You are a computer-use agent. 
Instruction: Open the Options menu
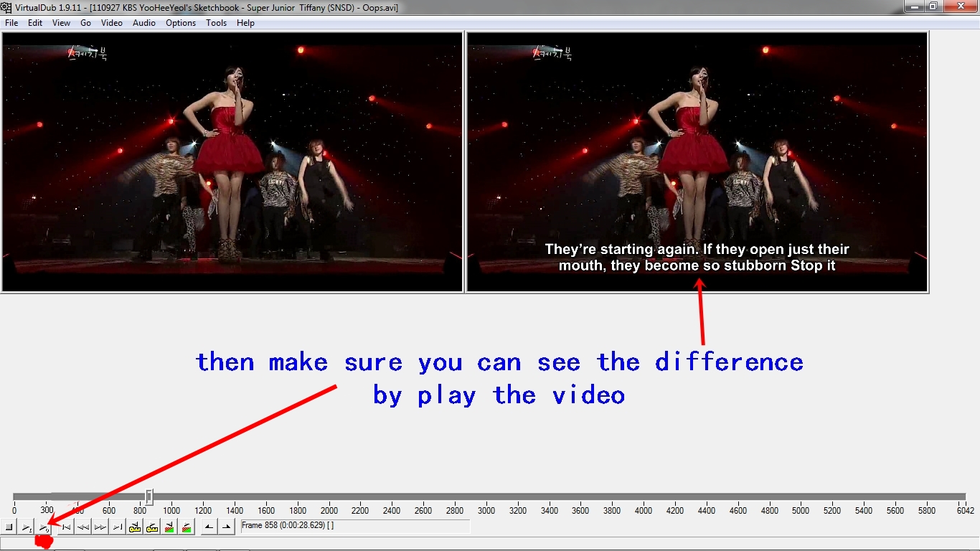point(181,23)
